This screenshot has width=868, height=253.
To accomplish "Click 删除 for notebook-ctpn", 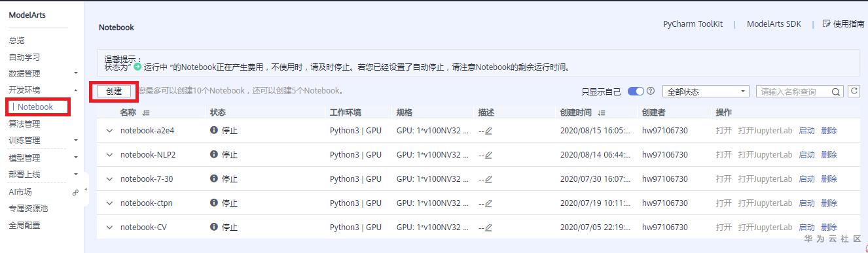I will click(829, 203).
